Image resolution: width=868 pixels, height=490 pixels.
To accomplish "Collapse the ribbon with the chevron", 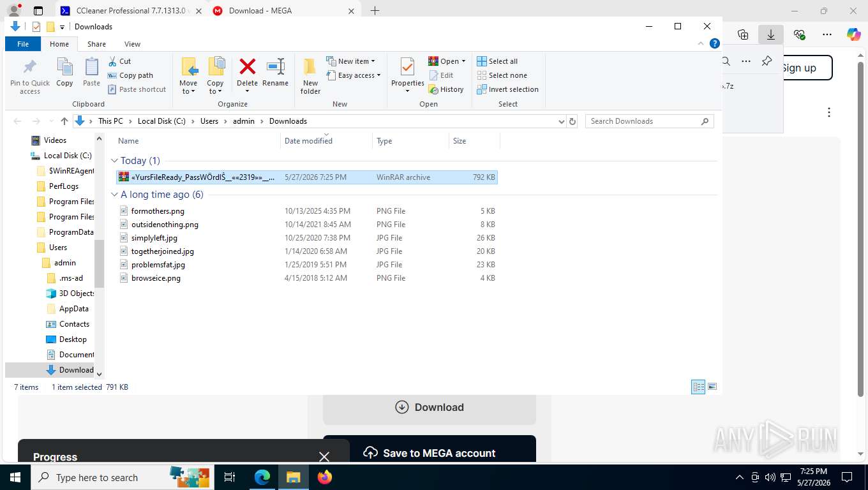I will pyautogui.click(x=701, y=43).
